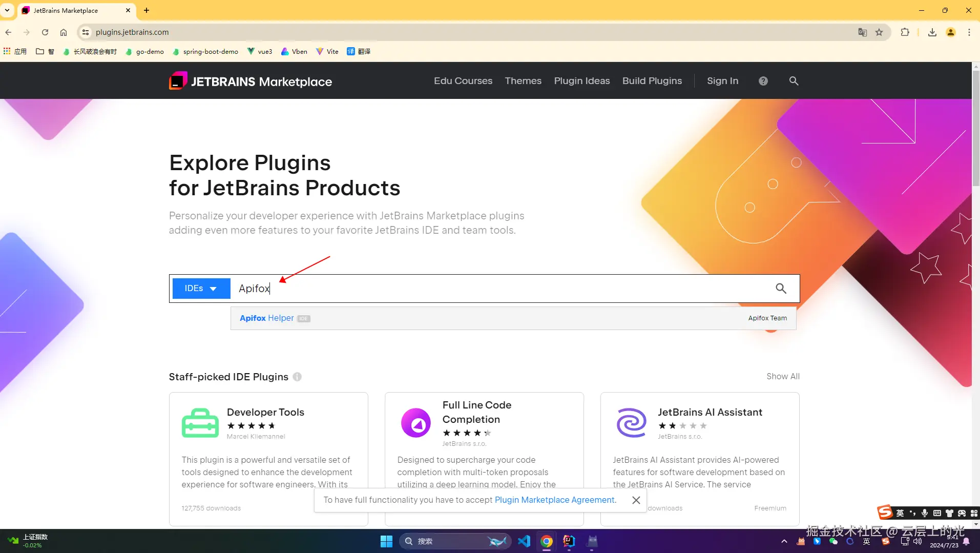Open the volume control in system tray

coord(918,541)
